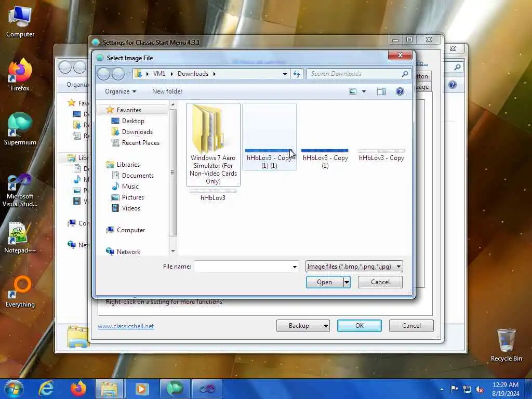Select Downloads under Favorites
The image size is (532, 399).
click(x=137, y=131)
